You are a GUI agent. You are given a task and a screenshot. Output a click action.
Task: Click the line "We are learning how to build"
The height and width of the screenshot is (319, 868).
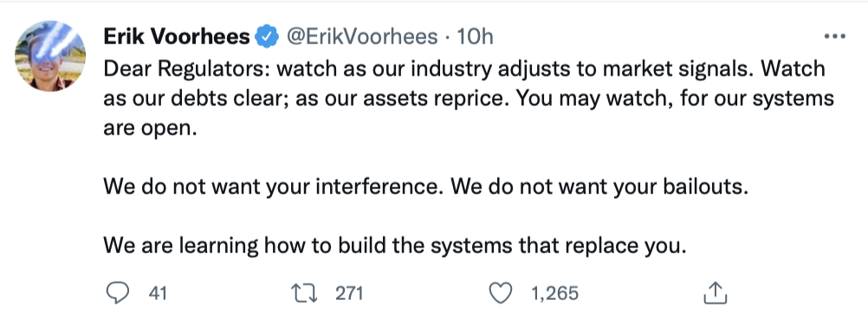coord(395,245)
